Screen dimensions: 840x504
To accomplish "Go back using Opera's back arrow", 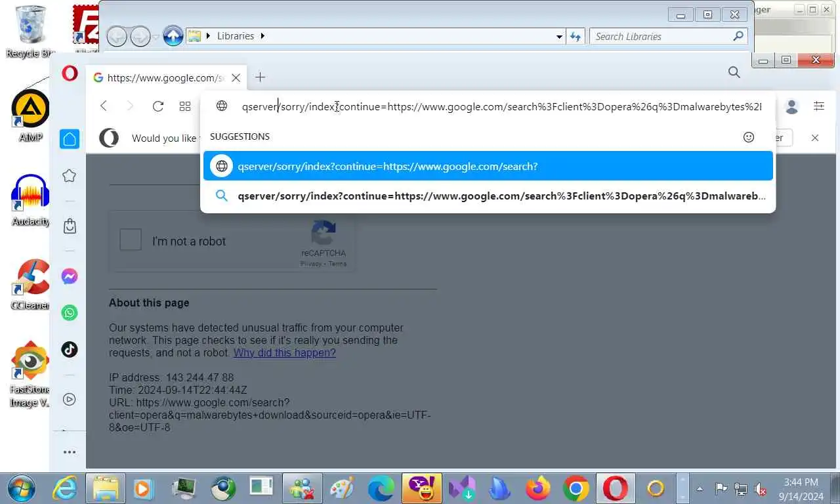I will pyautogui.click(x=104, y=106).
